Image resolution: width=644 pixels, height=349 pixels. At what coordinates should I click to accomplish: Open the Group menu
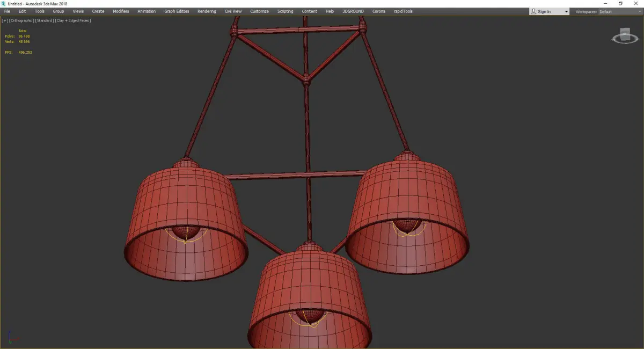click(58, 11)
